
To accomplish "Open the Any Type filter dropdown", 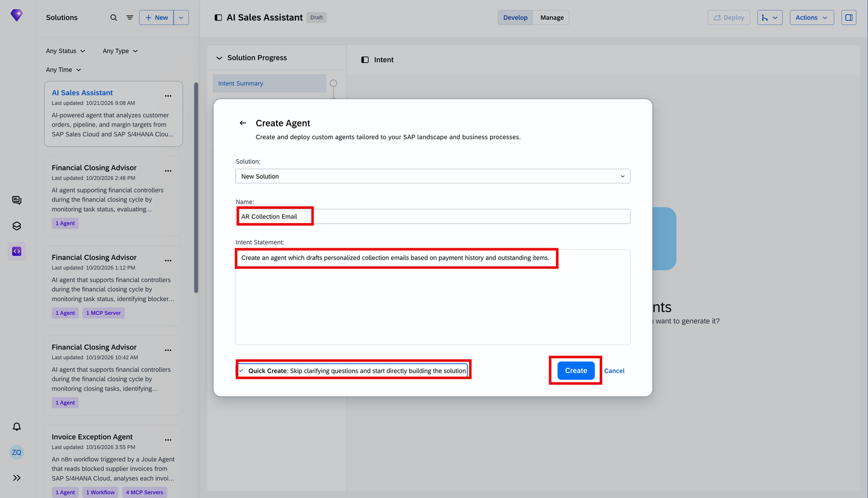I will tap(120, 51).
